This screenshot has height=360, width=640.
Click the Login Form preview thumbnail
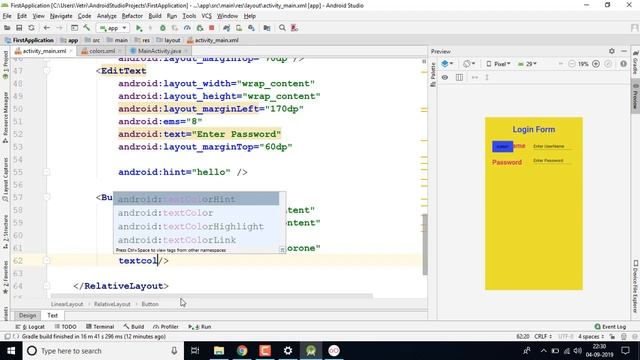point(533,204)
